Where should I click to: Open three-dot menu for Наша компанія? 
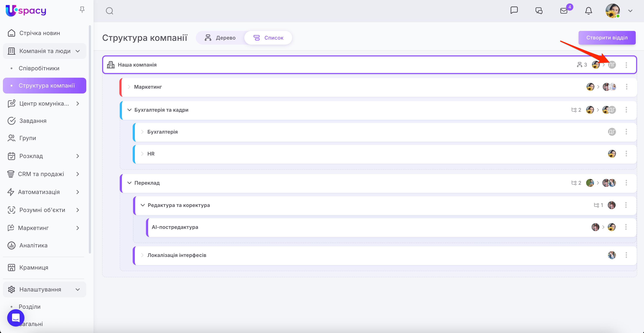(626, 65)
